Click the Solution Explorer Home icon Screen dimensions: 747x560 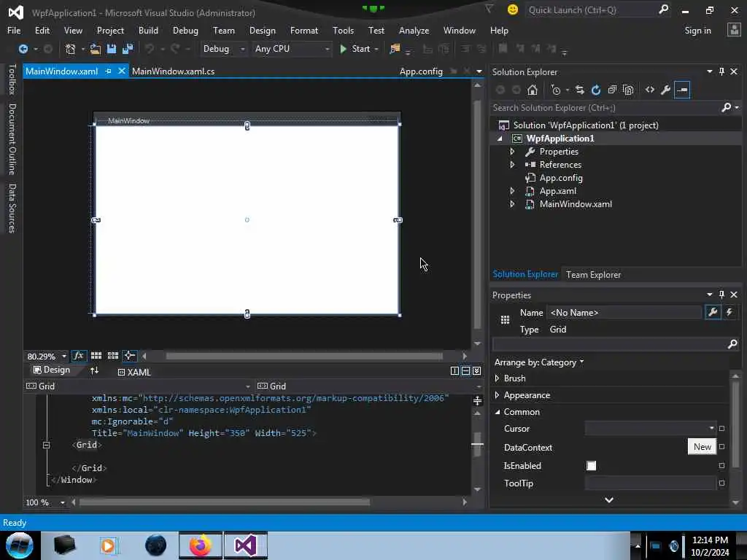click(532, 90)
